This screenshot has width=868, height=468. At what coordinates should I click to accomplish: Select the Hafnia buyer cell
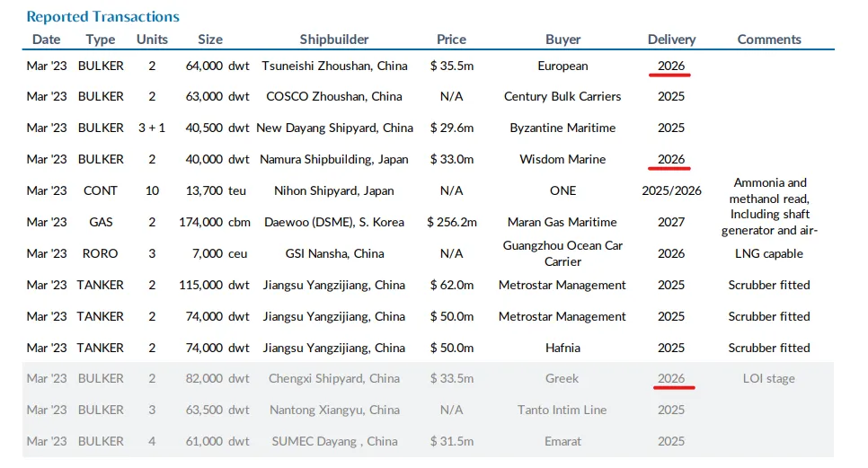click(x=562, y=348)
